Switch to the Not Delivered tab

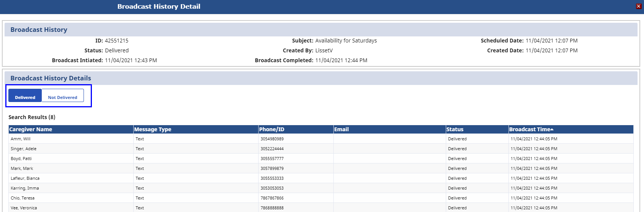pos(63,97)
